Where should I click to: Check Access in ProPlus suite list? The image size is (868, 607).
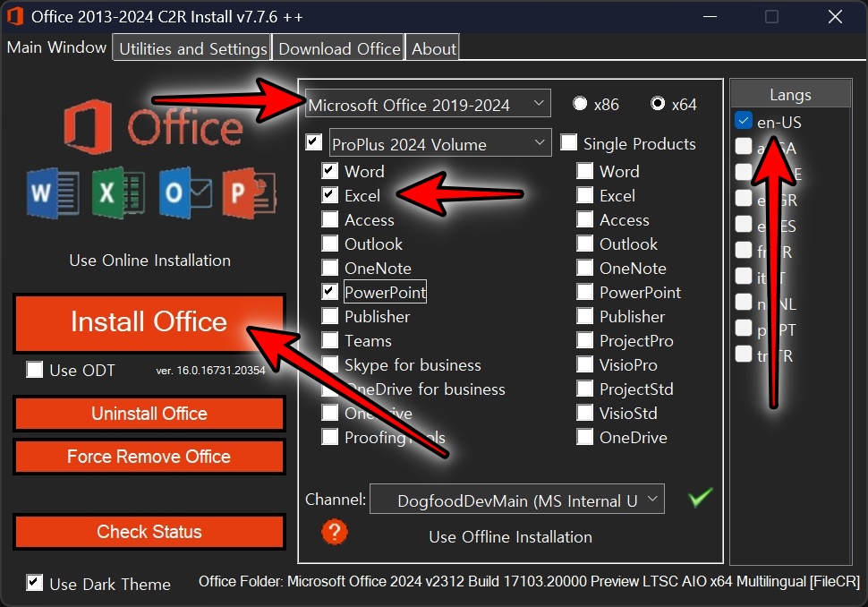(330, 218)
